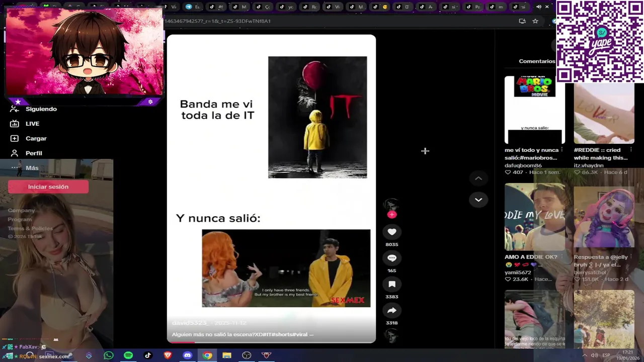Seek on the video progress bar
644x362 pixels.
click(x=271, y=342)
